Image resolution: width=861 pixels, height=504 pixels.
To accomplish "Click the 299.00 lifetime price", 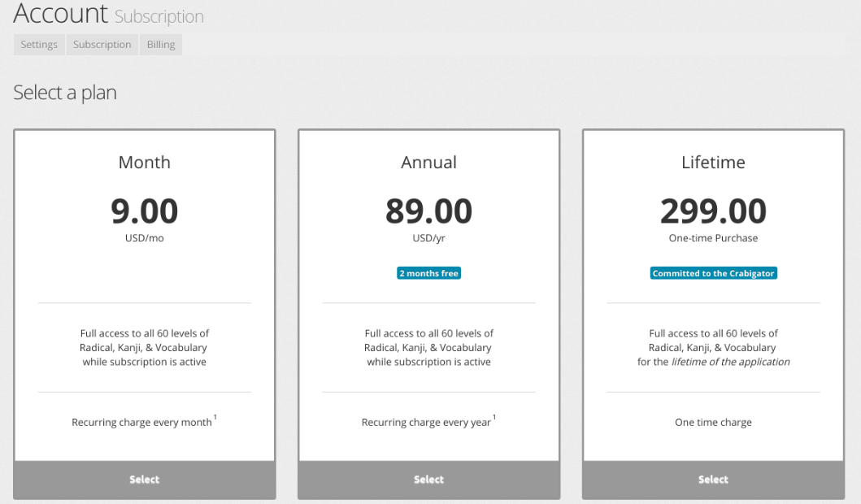I will tap(713, 211).
